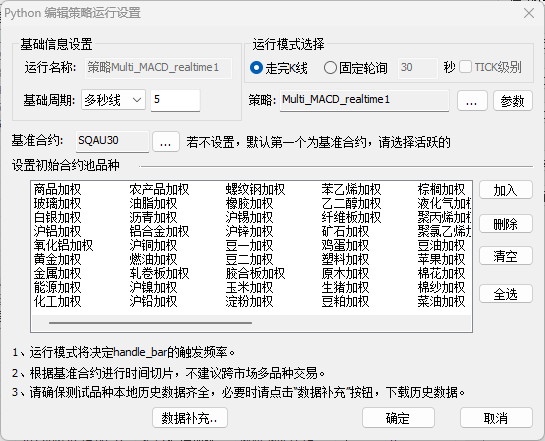Select 沪铜加权 in the list
This screenshot has width=545, height=441.
[x=153, y=245]
